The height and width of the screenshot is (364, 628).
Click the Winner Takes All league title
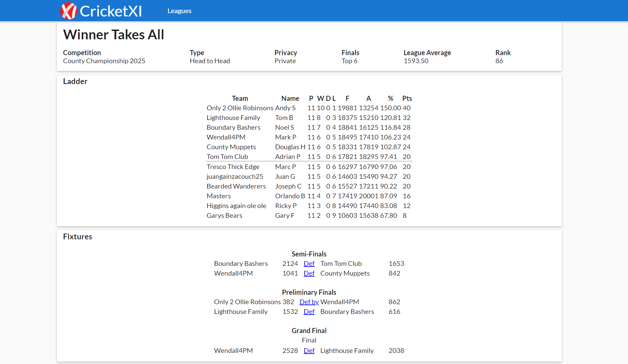click(x=113, y=35)
